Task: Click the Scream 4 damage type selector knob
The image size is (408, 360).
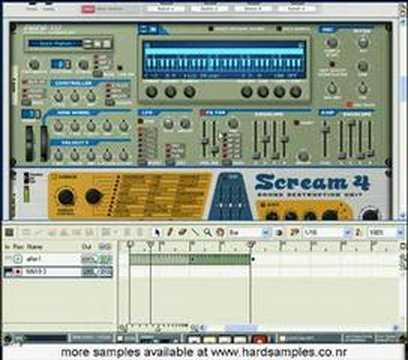Action: pos(94,197)
